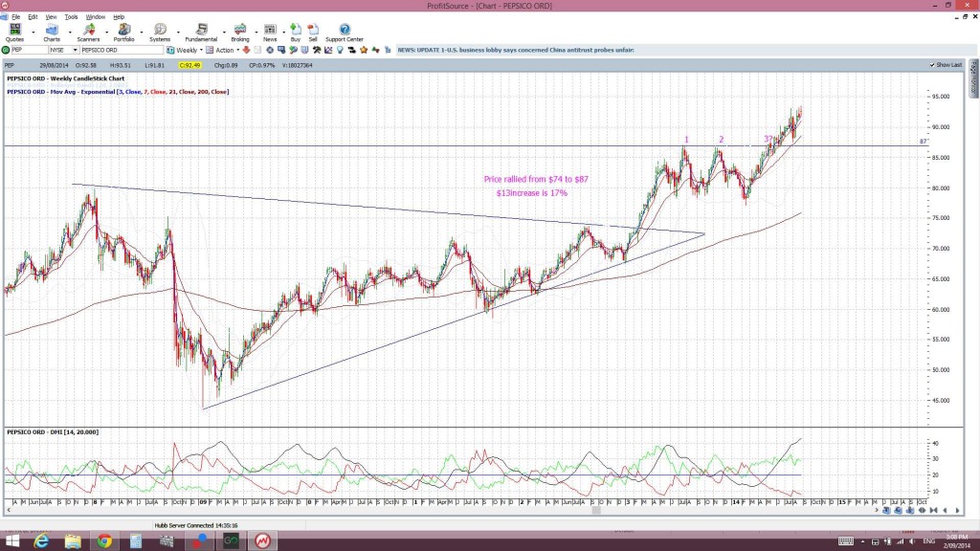
Task: Step chart left with bottom-right arrow
Action: 945,511
